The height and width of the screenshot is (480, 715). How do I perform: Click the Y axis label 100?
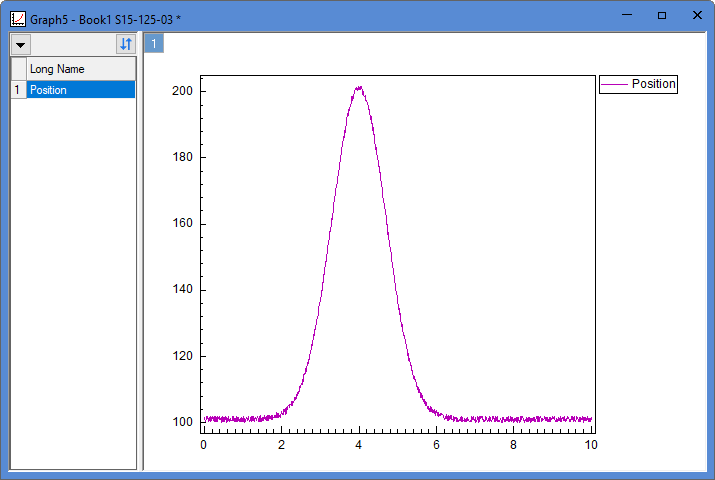tap(182, 422)
